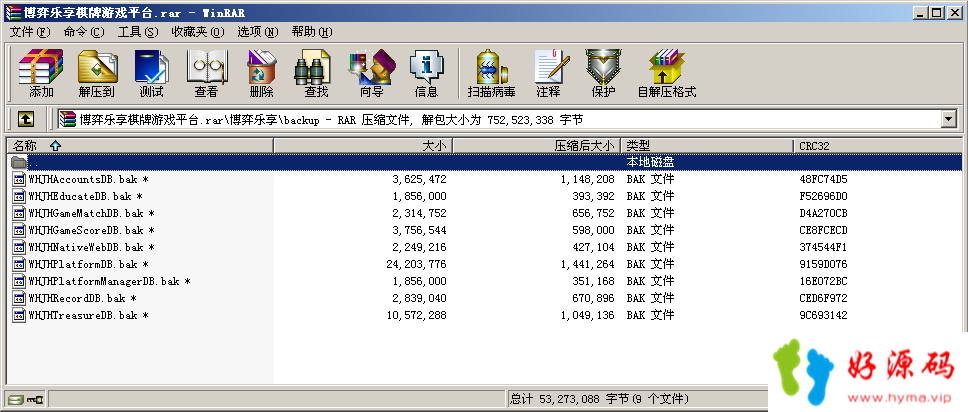Open the address bar path dropdown

[949, 119]
